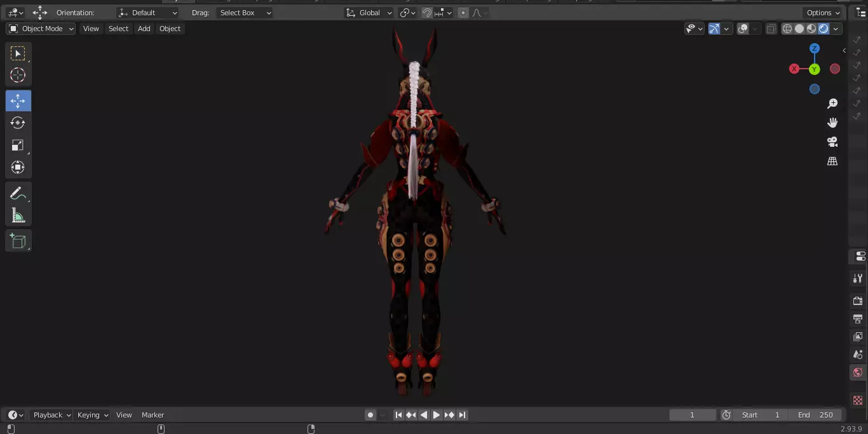Select the Measure tool
This screenshot has width=868, height=434.
click(18, 215)
